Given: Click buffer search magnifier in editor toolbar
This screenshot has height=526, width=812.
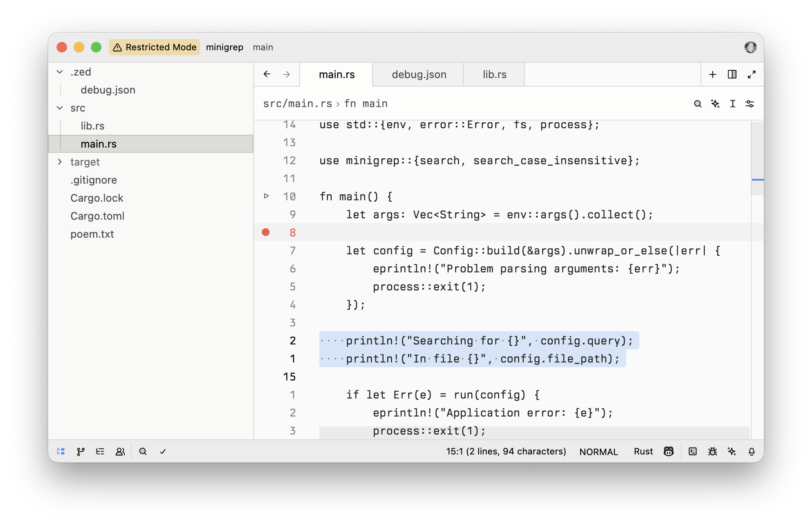Looking at the screenshot, I should (698, 104).
